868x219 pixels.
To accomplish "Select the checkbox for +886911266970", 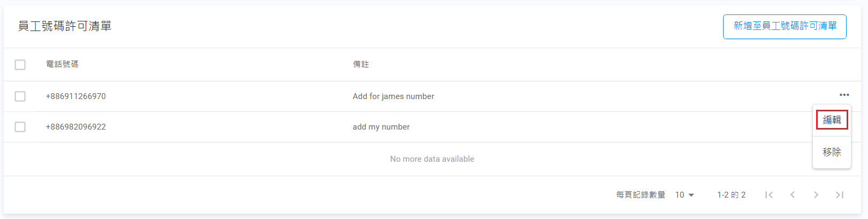I will (x=20, y=96).
